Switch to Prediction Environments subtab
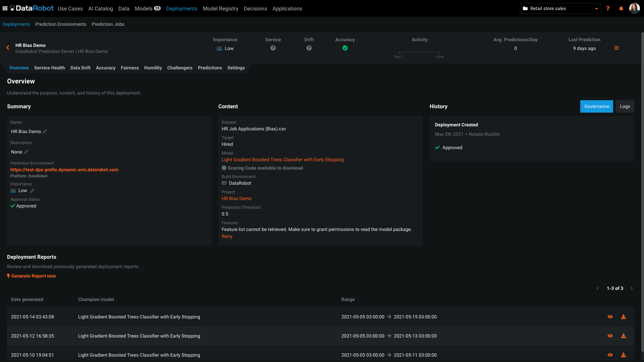This screenshot has height=362, width=644. point(61,24)
